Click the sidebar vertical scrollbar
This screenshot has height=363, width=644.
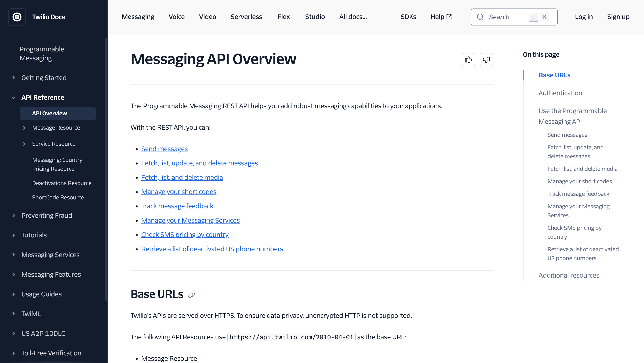point(106,169)
